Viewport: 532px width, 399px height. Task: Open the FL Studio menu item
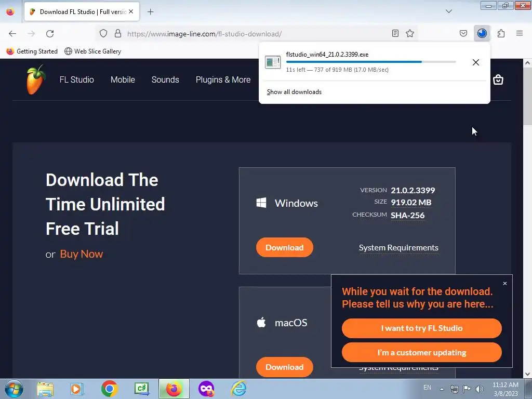(x=77, y=79)
